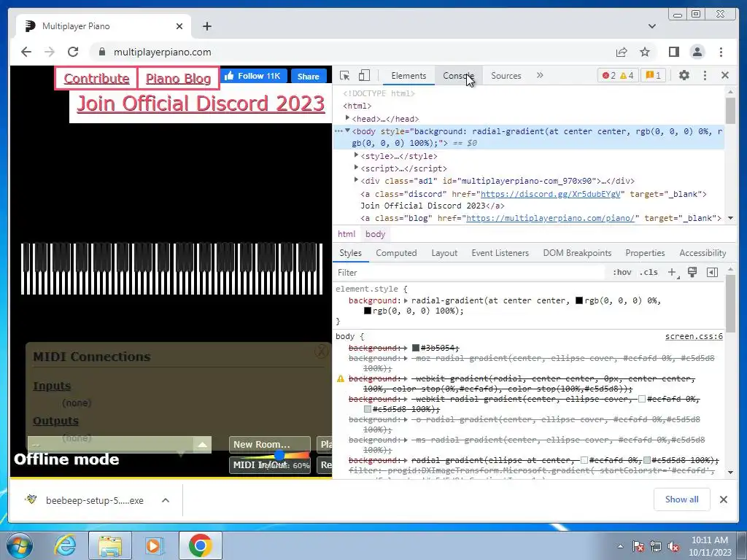This screenshot has width=747, height=560.
Task: Add new style rule plus icon
Action: click(672, 273)
